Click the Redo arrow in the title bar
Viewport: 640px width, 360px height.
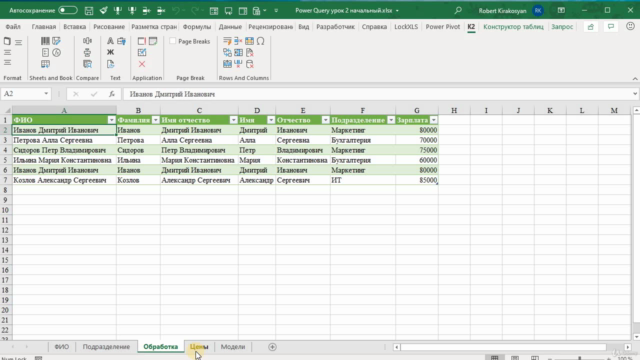point(195,11)
